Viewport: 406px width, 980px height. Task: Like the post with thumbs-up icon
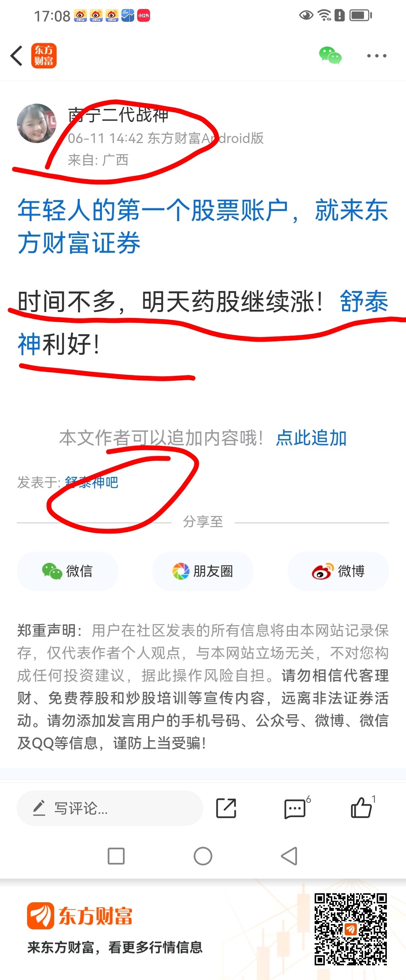(x=362, y=807)
